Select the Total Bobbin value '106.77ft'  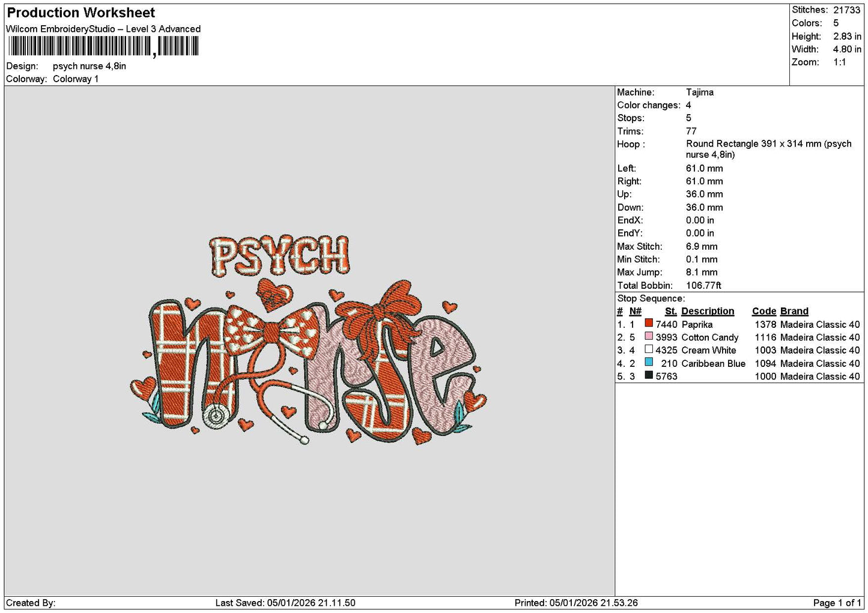point(703,285)
